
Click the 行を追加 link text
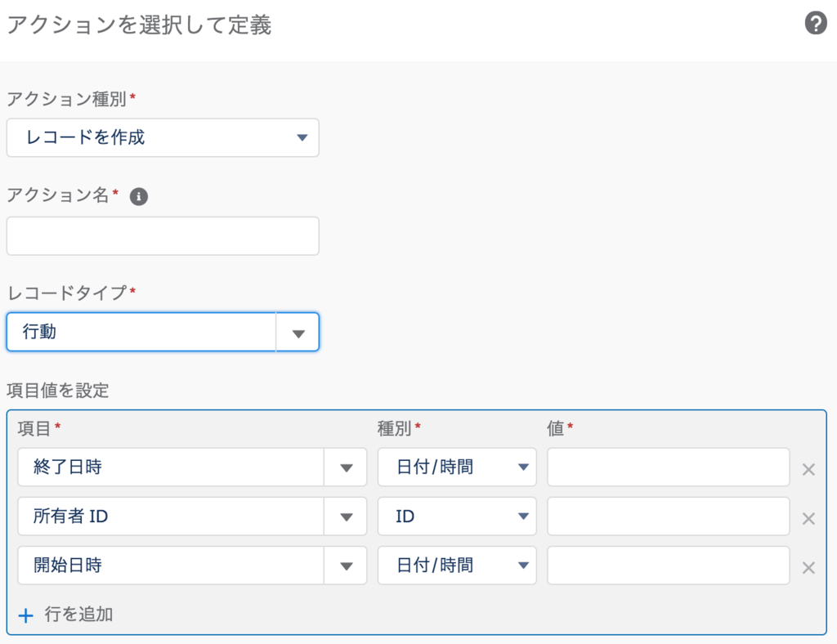pos(78,614)
